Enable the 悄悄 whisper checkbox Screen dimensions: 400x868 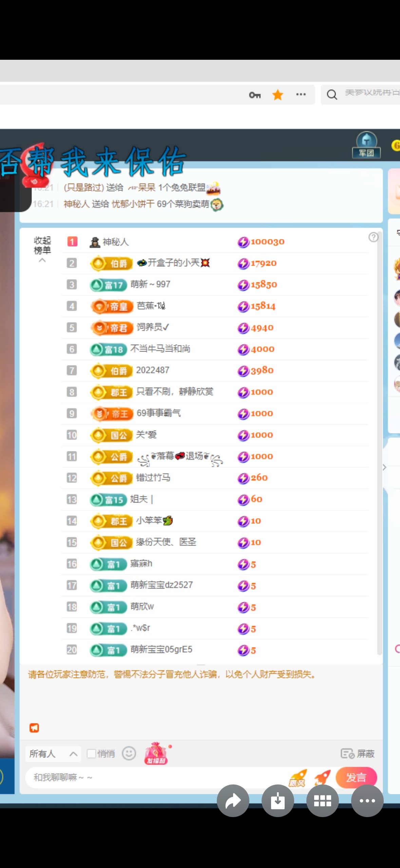[x=91, y=754]
